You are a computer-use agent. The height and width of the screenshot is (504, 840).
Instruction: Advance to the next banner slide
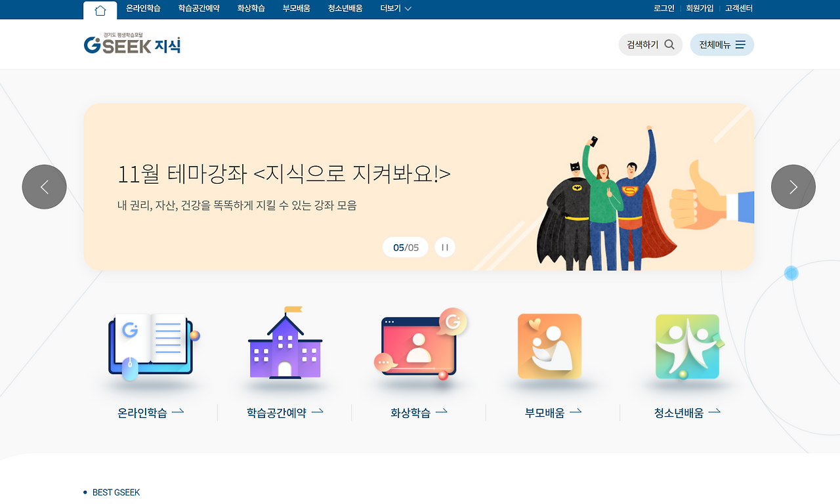coord(793,186)
